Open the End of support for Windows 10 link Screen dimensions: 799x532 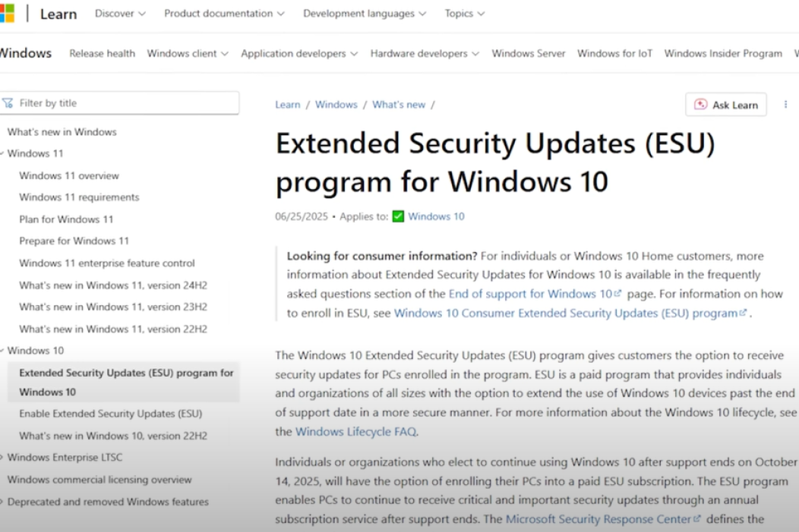[530, 293]
